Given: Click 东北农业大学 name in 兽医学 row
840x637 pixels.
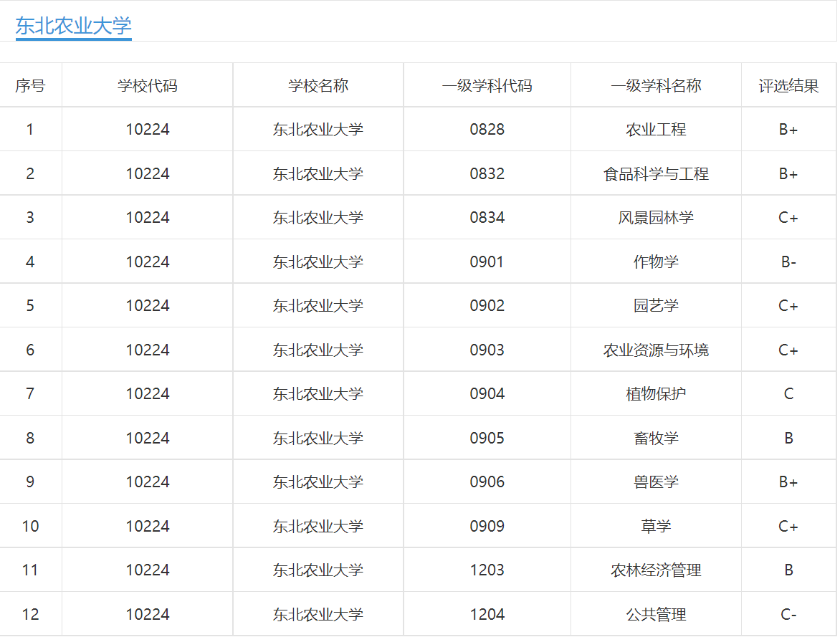Looking at the screenshot, I should pos(318,482).
